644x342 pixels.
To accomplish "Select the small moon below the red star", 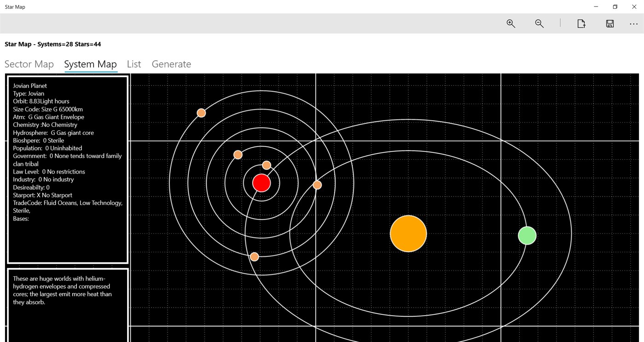I will click(254, 256).
